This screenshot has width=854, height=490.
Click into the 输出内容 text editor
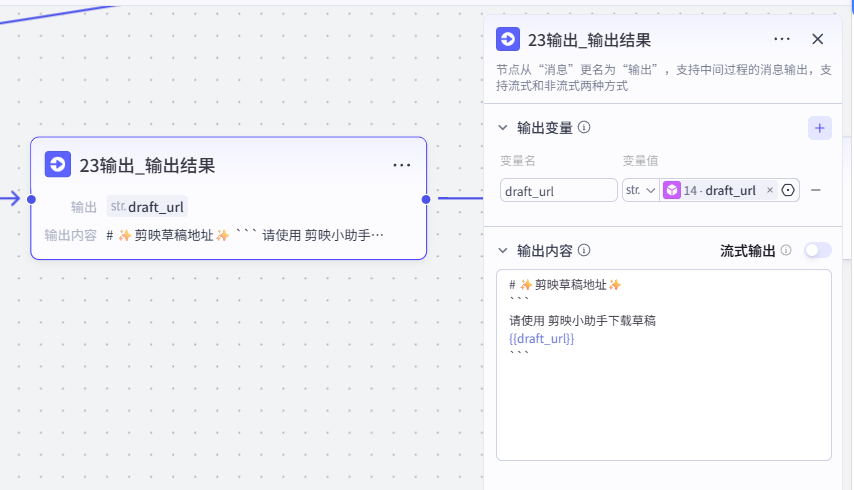663,365
